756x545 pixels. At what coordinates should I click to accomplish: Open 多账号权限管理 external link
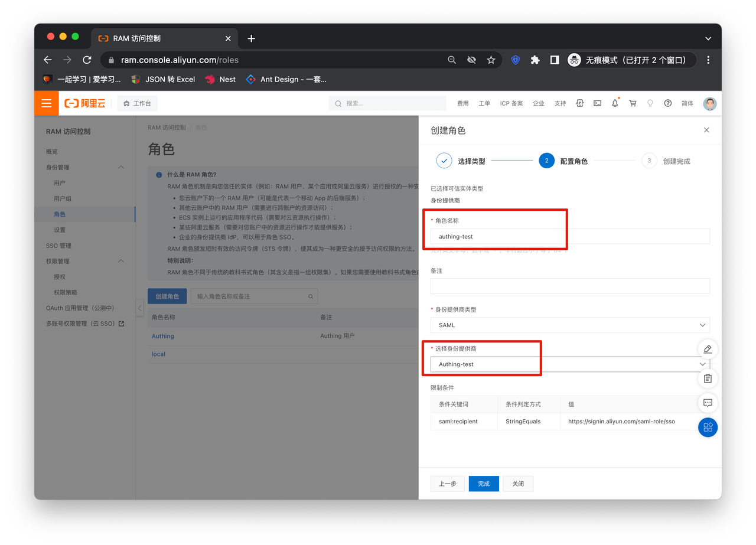85,324
